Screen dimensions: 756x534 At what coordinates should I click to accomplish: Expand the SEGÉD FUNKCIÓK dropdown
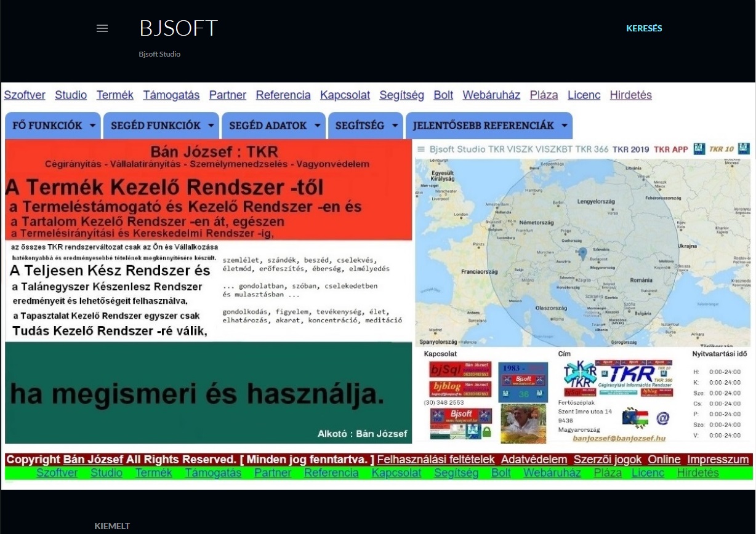click(161, 126)
